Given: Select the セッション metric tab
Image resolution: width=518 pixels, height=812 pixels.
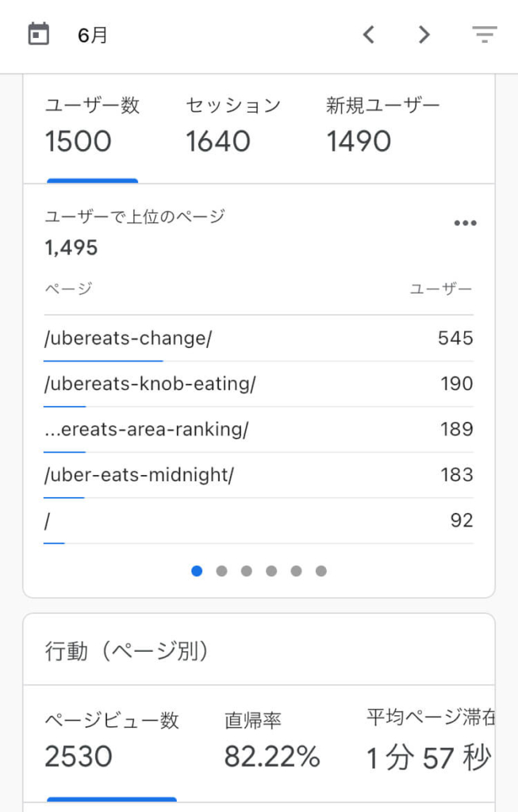Looking at the screenshot, I should [x=233, y=127].
